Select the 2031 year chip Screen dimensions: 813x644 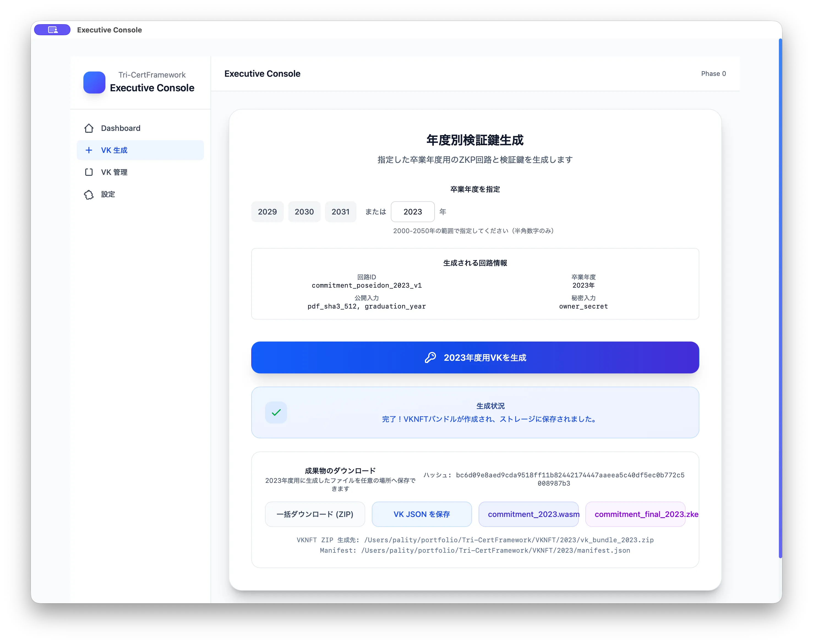click(x=340, y=212)
